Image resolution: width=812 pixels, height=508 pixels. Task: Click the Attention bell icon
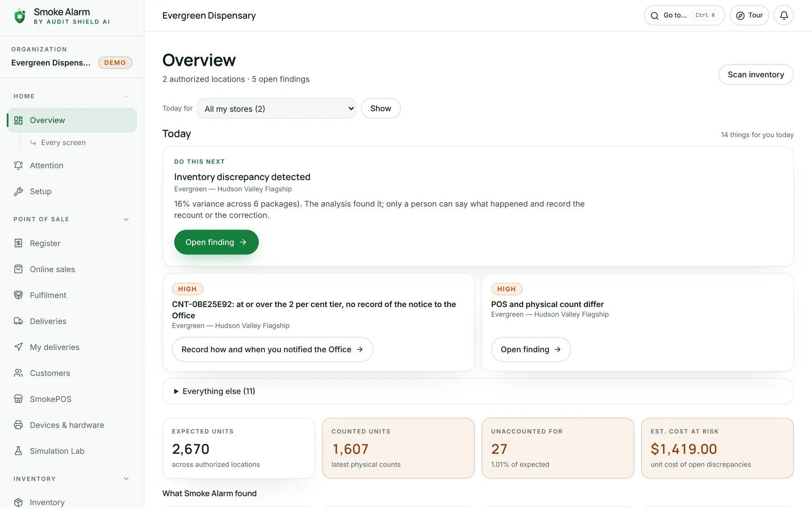[18, 166]
